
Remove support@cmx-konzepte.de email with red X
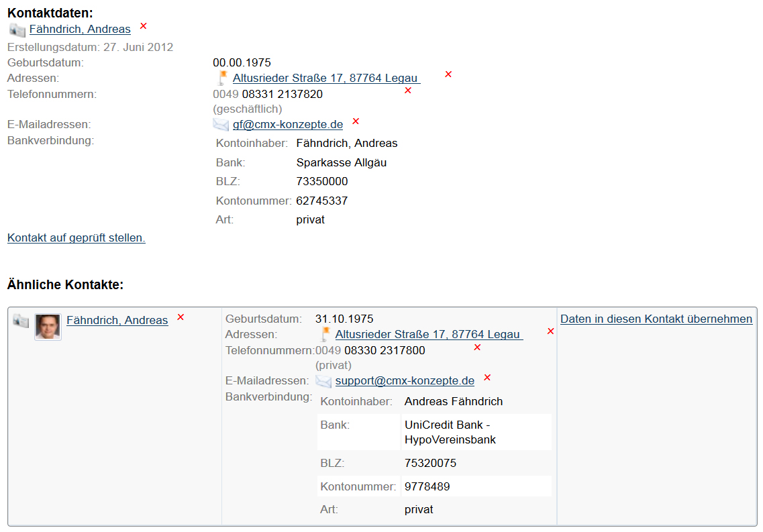click(x=487, y=378)
